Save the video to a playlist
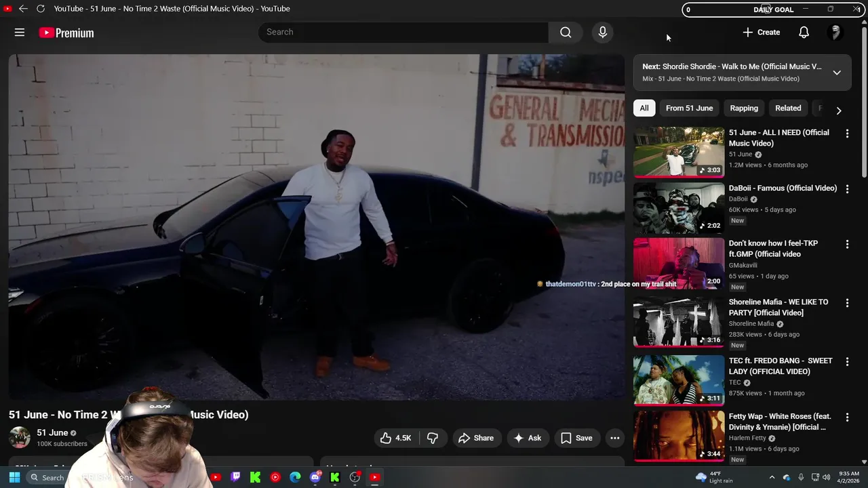The height and width of the screenshot is (488, 868). [x=576, y=438]
